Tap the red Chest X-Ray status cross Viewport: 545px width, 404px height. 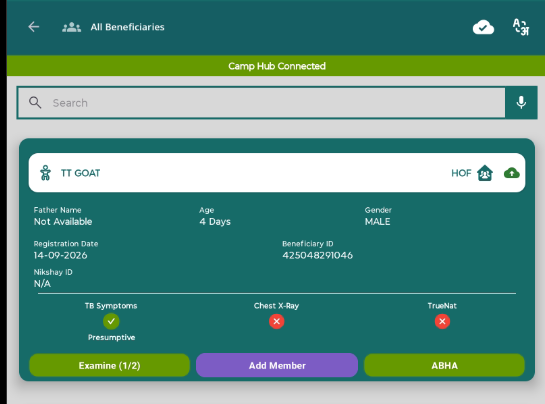point(277,321)
